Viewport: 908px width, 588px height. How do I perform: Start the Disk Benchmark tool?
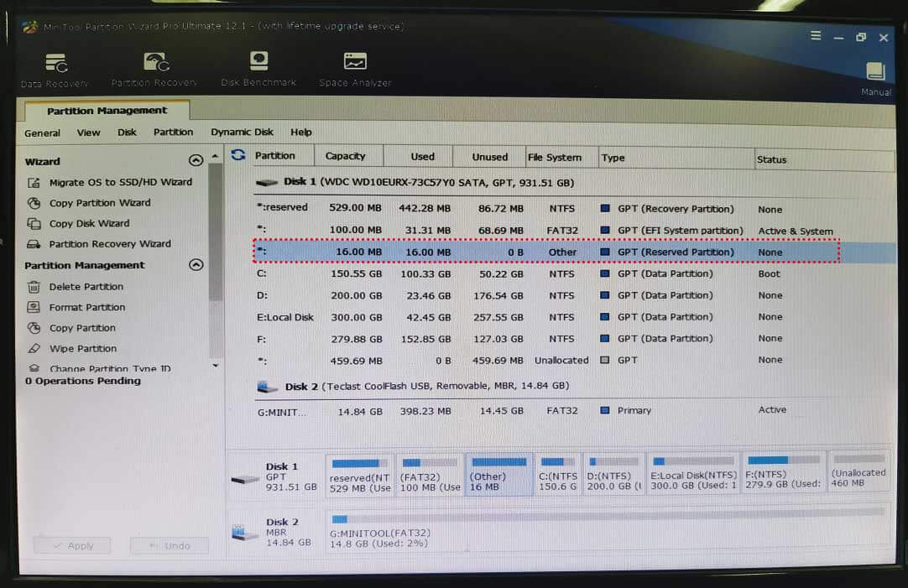pos(258,69)
